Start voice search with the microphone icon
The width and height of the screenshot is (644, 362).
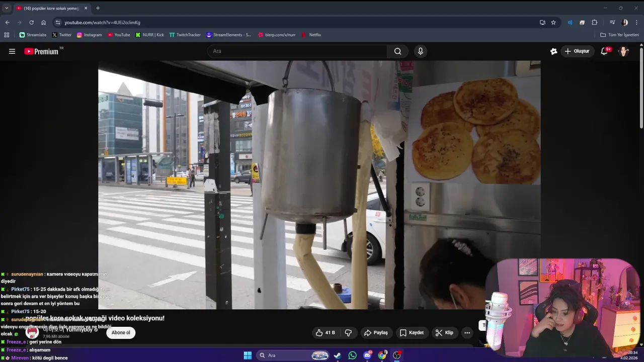420,51
